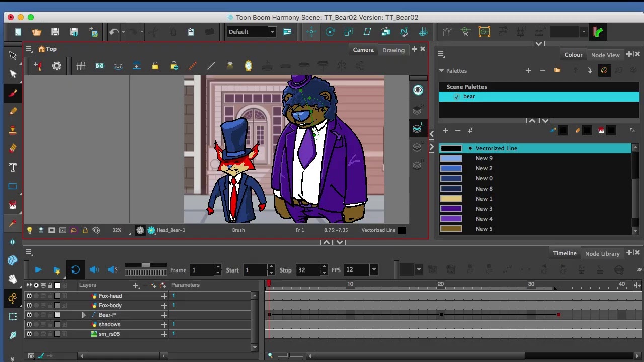Viewport: 644px width, 362px height.
Task: Switch to the Drawing tab
Action: (x=393, y=50)
